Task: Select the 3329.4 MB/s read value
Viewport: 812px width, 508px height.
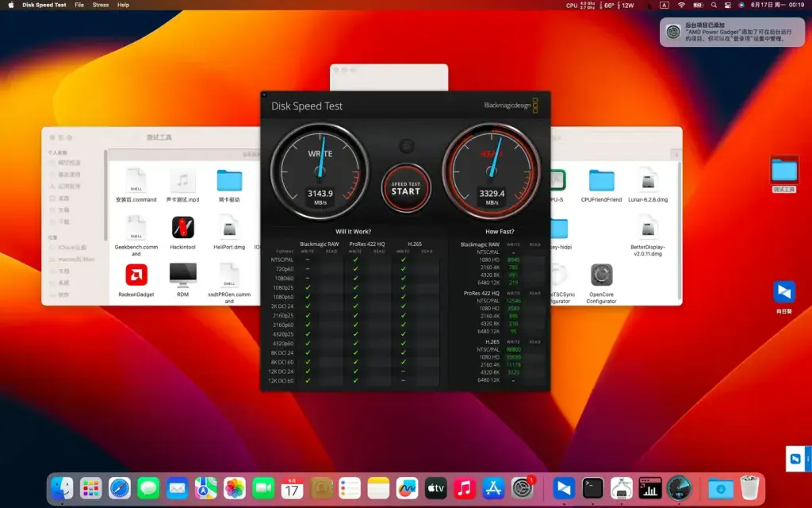Action: point(492,194)
